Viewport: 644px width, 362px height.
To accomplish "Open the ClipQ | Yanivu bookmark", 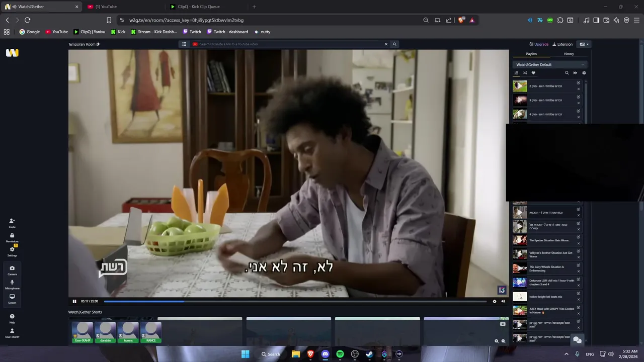I will point(90,32).
